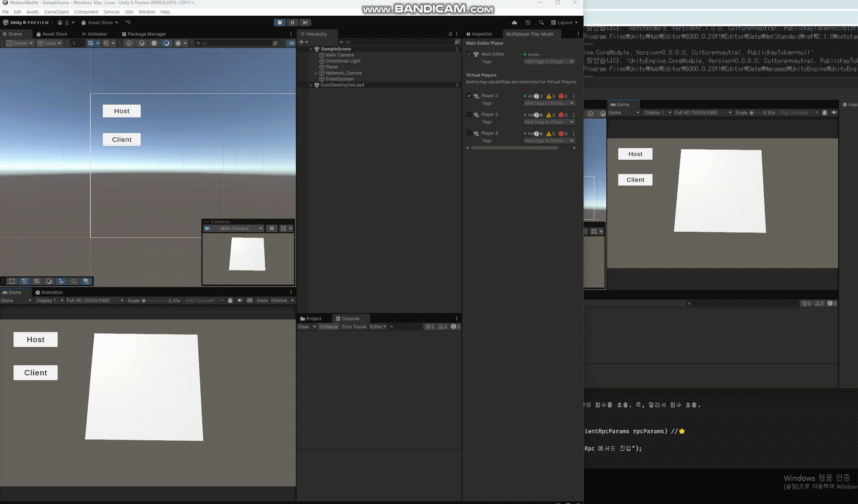This screenshot has height=504, width=858.
Task: Enable the Player 3 virtual player checkbox
Action: pyautogui.click(x=469, y=114)
